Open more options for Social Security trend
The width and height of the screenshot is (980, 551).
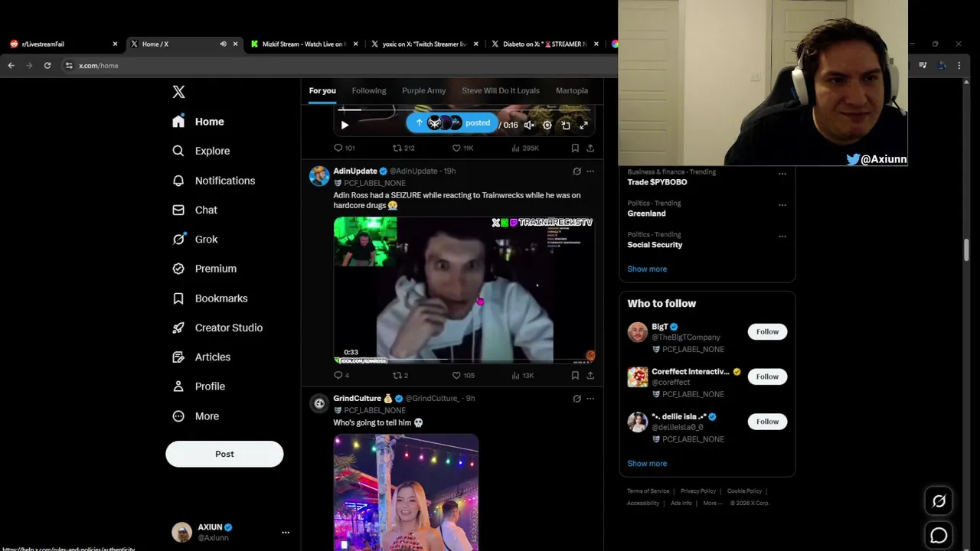click(x=782, y=236)
